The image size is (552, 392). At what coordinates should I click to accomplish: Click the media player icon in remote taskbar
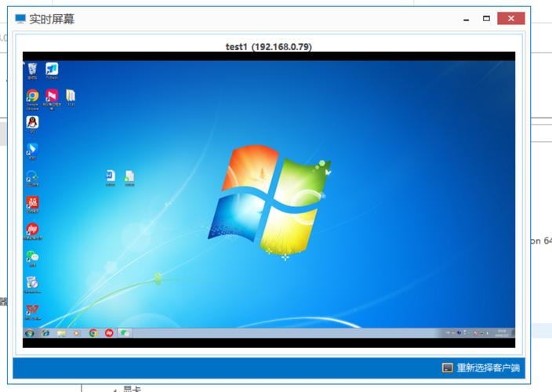click(76, 333)
